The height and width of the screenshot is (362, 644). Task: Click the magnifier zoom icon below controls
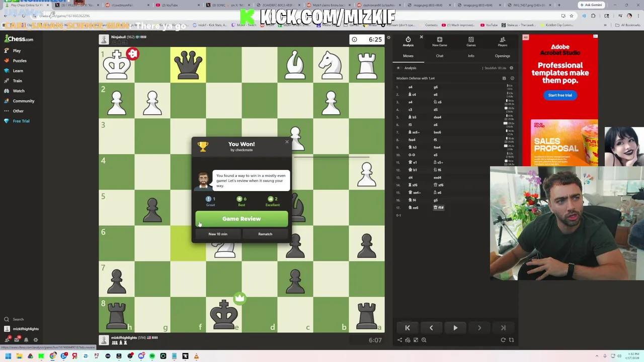[x=424, y=340]
